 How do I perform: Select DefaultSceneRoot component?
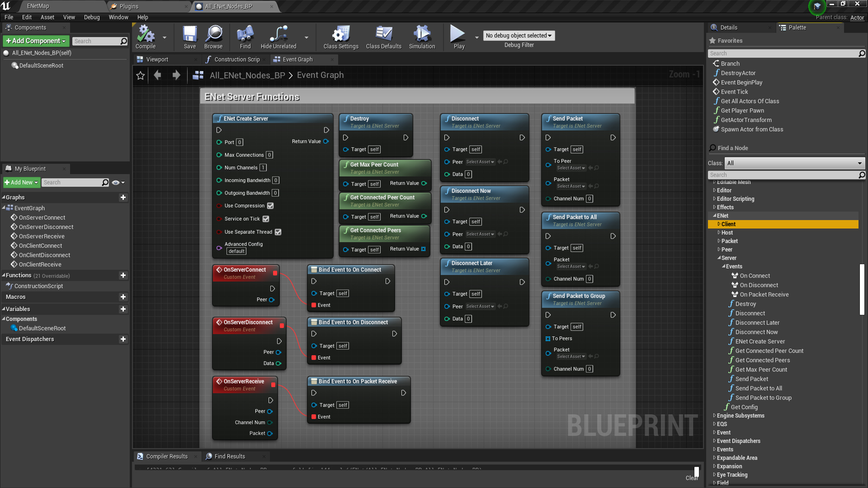(41, 66)
